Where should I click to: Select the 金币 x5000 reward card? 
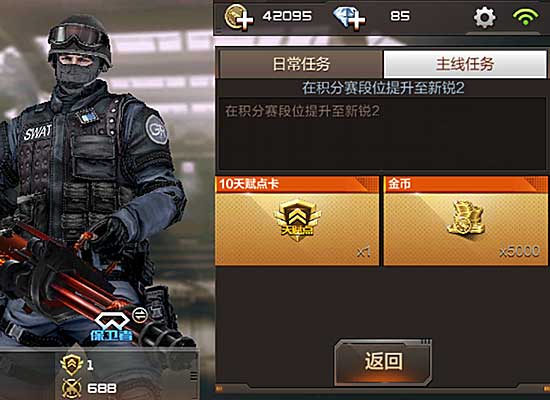coord(465,221)
